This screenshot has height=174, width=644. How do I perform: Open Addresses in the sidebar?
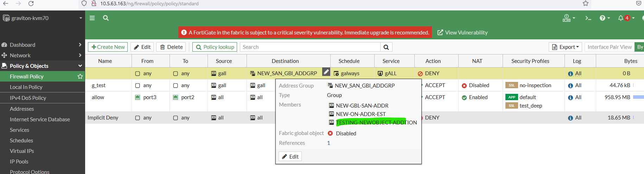click(22, 109)
